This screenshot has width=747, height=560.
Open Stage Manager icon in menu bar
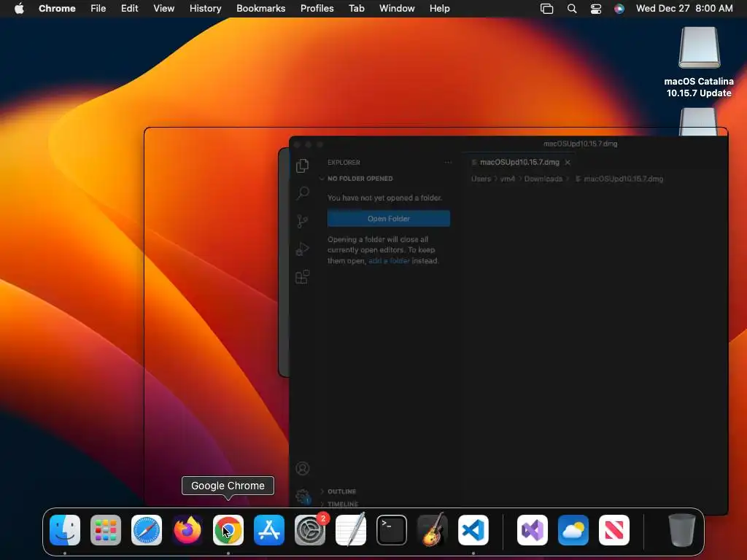click(x=547, y=9)
